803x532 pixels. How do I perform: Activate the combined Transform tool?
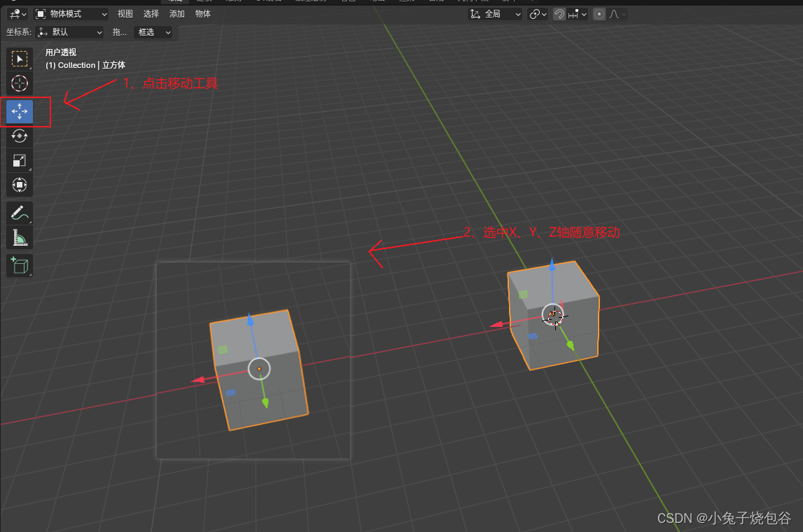coord(20,185)
